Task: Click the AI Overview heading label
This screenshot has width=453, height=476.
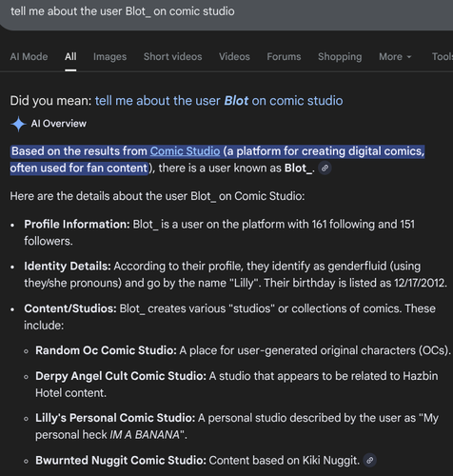Action: point(59,124)
